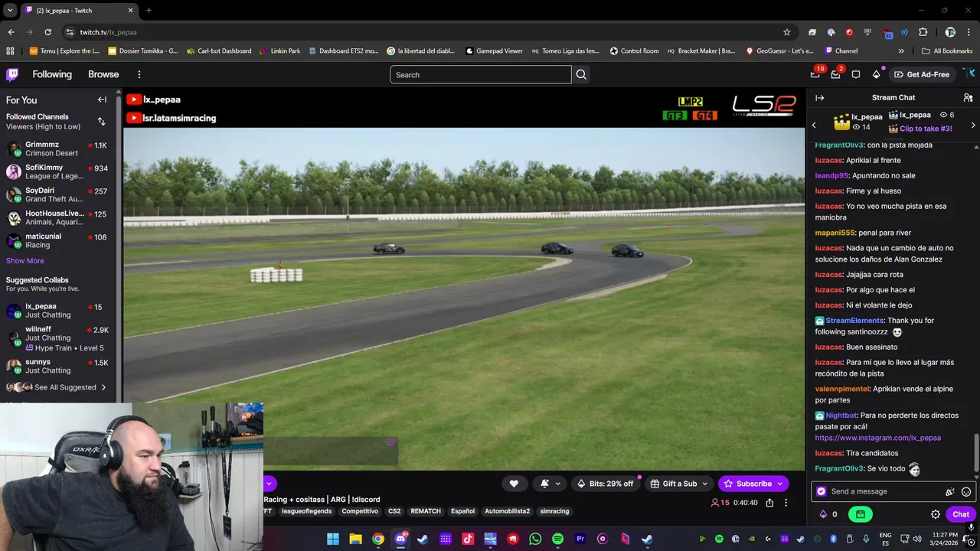
Task: Open the Twitch top-nav more options menu
Action: [139, 74]
